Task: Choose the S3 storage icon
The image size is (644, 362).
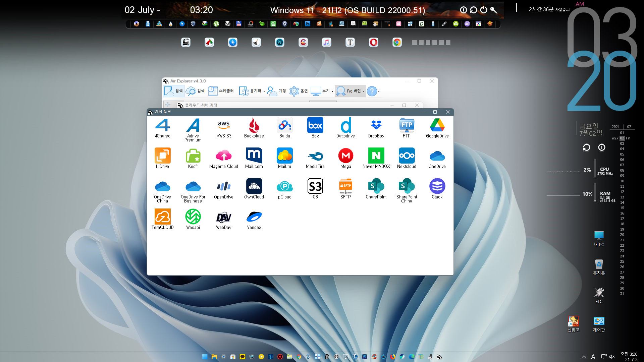Action: (x=315, y=189)
